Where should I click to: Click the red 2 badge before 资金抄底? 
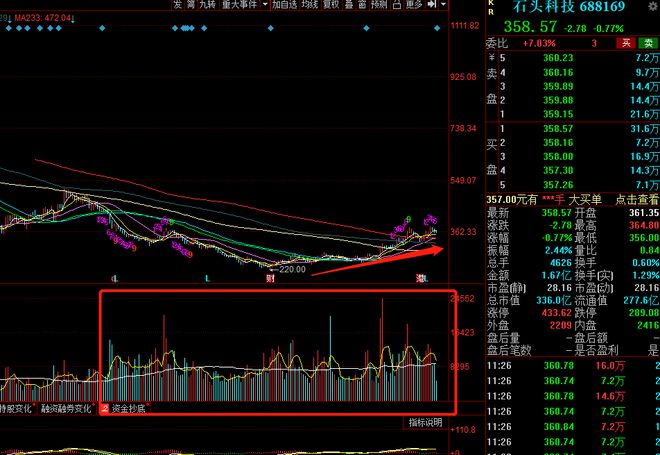[x=105, y=408]
